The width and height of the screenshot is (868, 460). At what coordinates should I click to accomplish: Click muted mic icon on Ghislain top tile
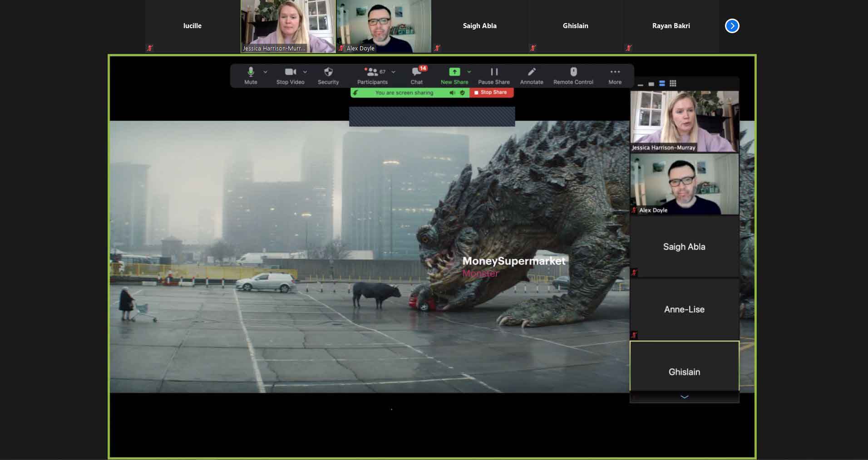click(x=533, y=48)
